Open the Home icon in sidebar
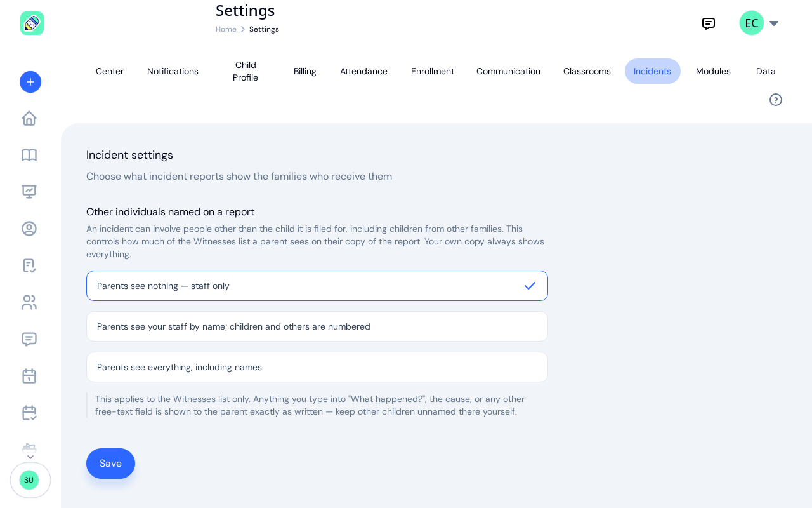This screenshot has height=508, width=812. (29, 118)
